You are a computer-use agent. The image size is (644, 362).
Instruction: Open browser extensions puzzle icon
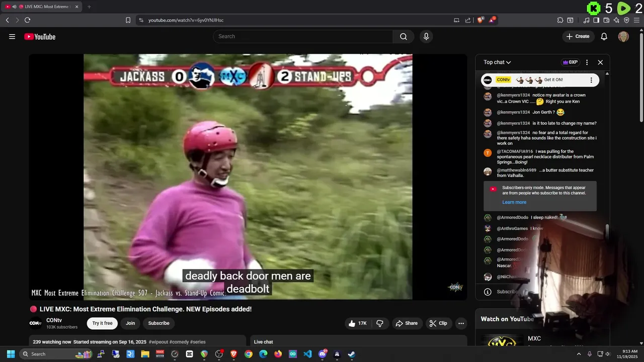pos(560,20)
